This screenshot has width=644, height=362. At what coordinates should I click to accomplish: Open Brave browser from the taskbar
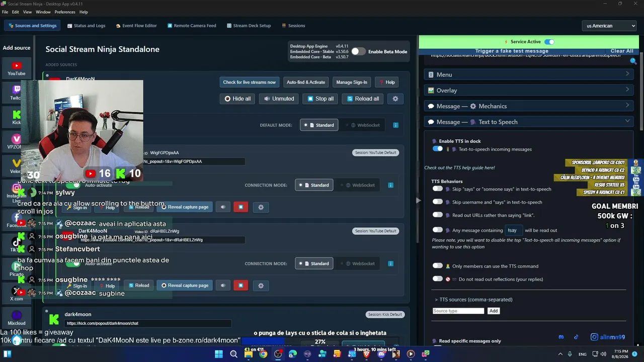pos(366,354)
